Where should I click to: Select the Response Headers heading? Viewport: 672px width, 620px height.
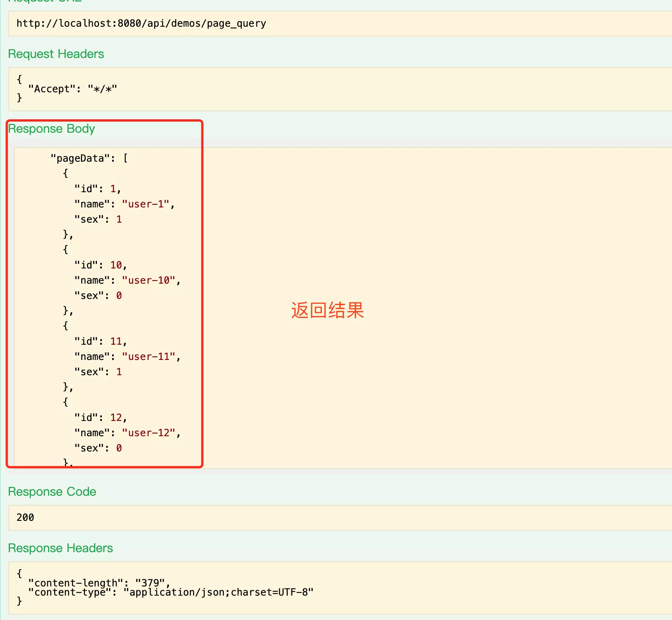61,548
